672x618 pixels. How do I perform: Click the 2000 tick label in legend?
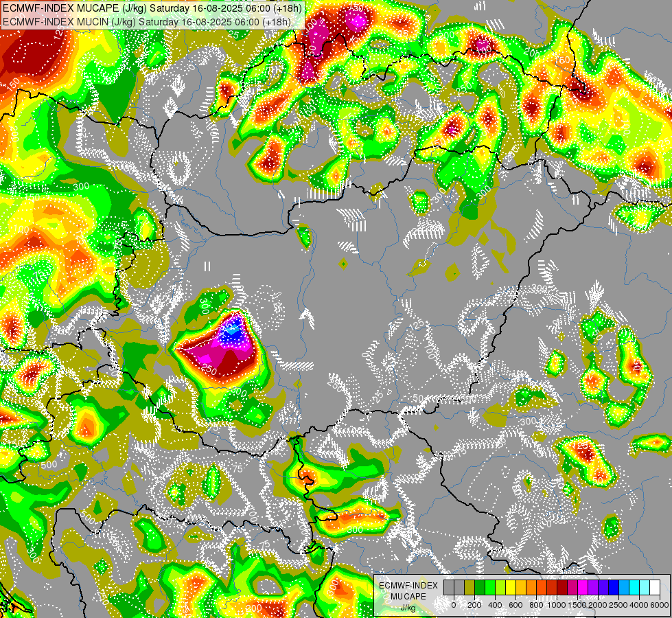pos(599,605)
